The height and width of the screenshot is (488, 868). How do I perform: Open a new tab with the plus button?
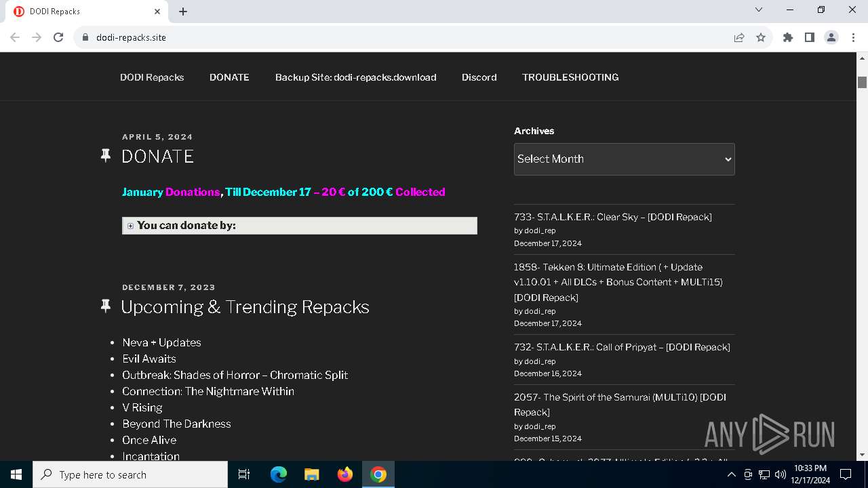[183, 12]
